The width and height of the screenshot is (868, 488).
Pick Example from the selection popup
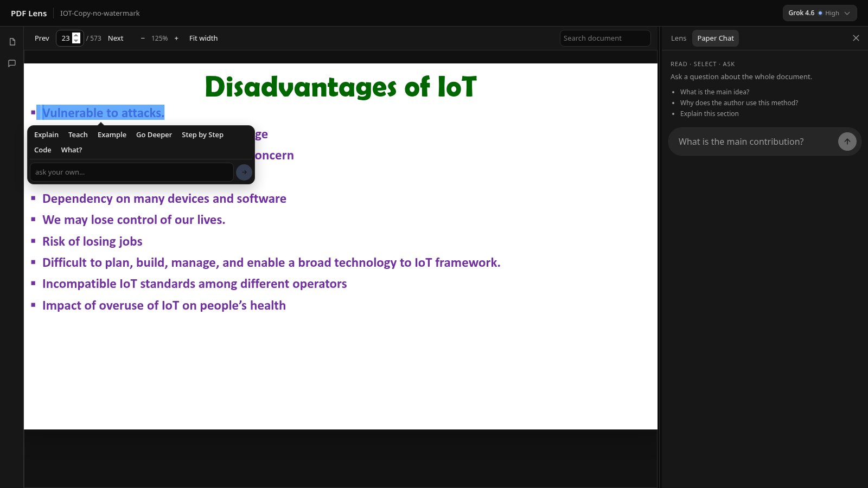click(x=112, y=135)
